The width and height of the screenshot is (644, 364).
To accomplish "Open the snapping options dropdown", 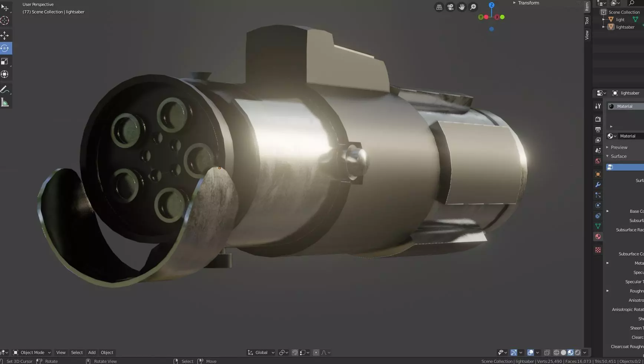I will click(x=305, y=353).
